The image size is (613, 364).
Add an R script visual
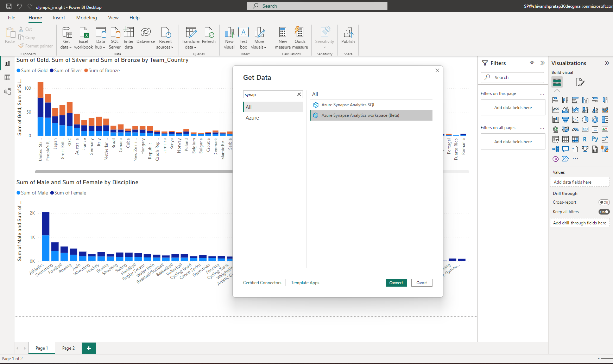click(x=585, y=139)
